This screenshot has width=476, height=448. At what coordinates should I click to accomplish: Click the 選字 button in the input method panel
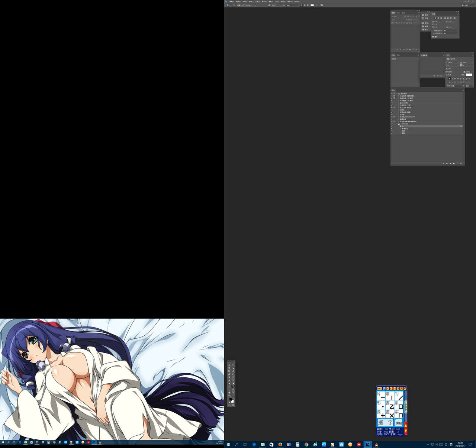point(385,423)
